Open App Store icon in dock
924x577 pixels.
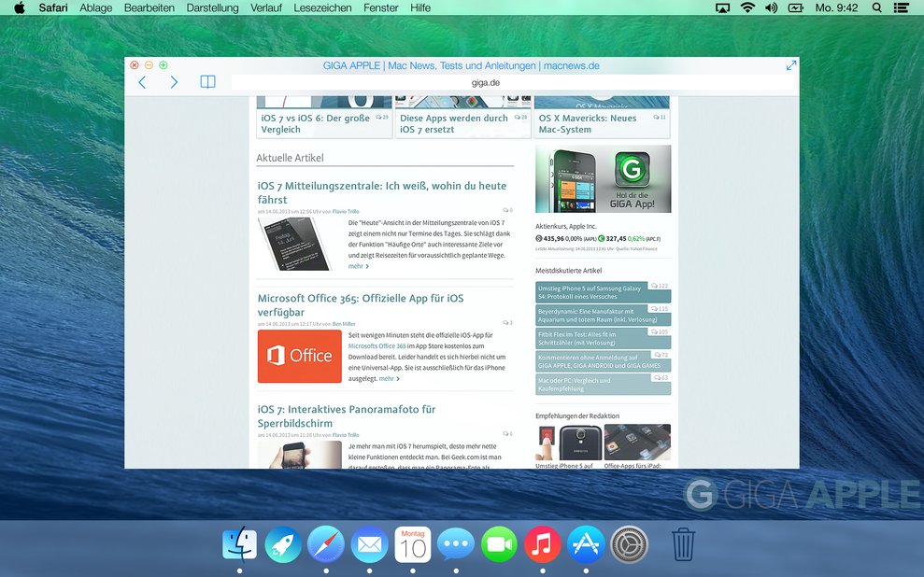pyautogui.click(x=586, y=544)
